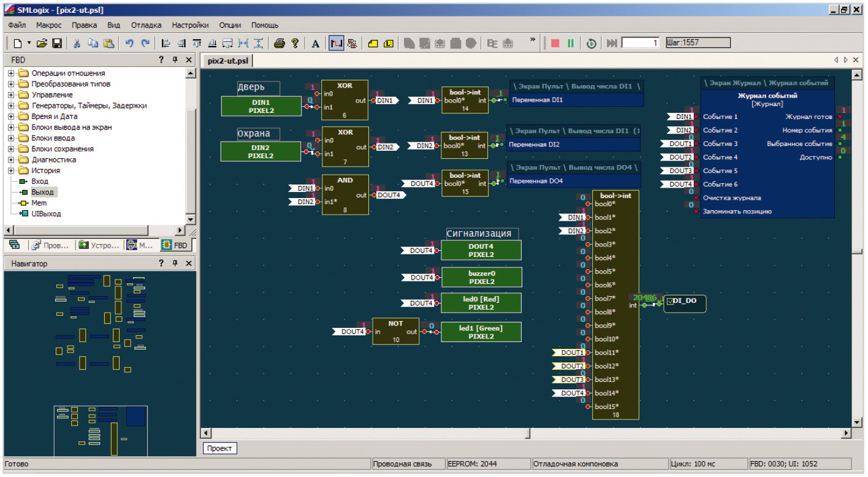Screen dimensions: 868x477
Task: Switch to the 'Устро...' panel tab
Action: pos(99,245)
